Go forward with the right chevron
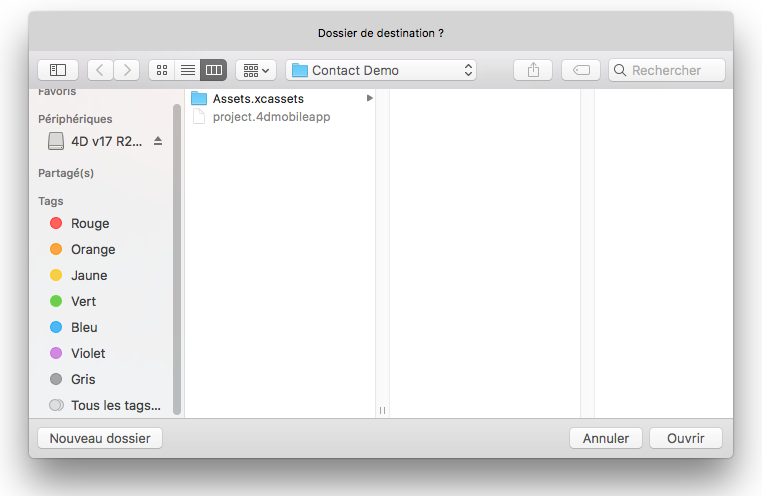 click(127, 70)
